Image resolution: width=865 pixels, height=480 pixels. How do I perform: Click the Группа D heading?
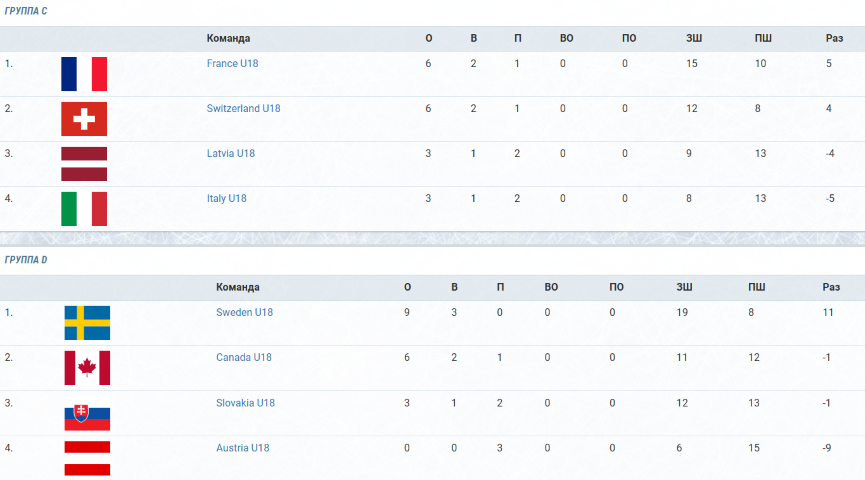pyautogui.click(x=26, y=260)
